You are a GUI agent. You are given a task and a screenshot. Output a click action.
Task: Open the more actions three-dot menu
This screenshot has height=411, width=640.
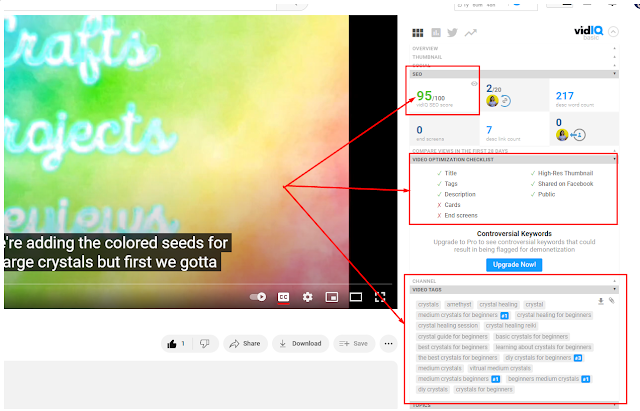coord(388,344)
